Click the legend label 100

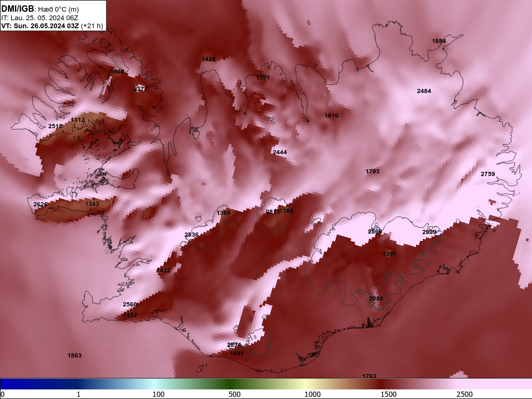tap(159, 394)
